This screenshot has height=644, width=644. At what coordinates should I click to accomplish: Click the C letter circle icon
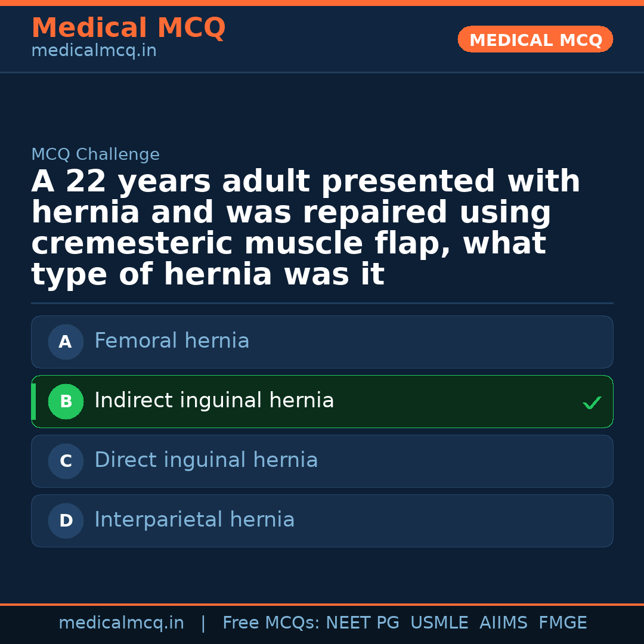click(x=66, y=461)
